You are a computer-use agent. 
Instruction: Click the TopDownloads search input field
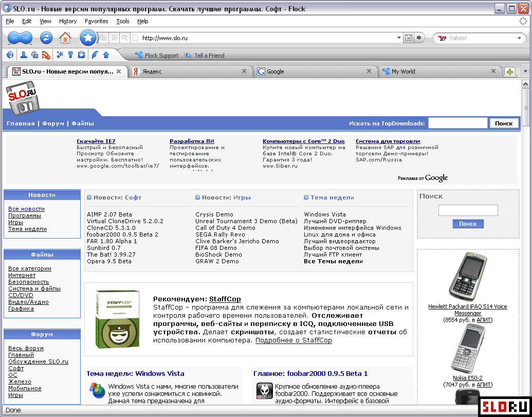tap(458, 123)
